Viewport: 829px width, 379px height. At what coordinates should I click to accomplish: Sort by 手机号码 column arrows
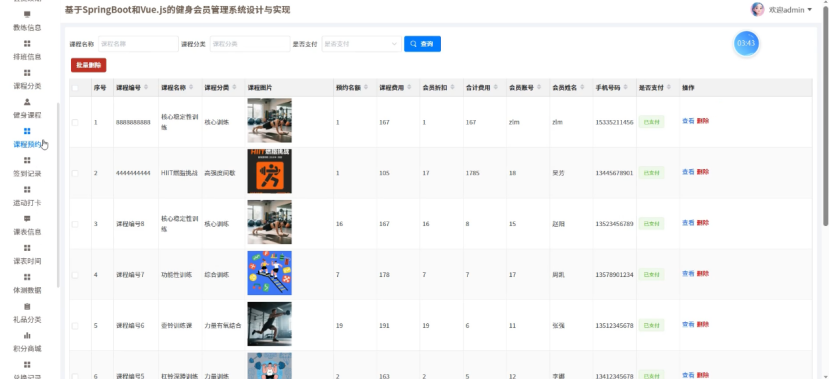[x=626, y=87]
